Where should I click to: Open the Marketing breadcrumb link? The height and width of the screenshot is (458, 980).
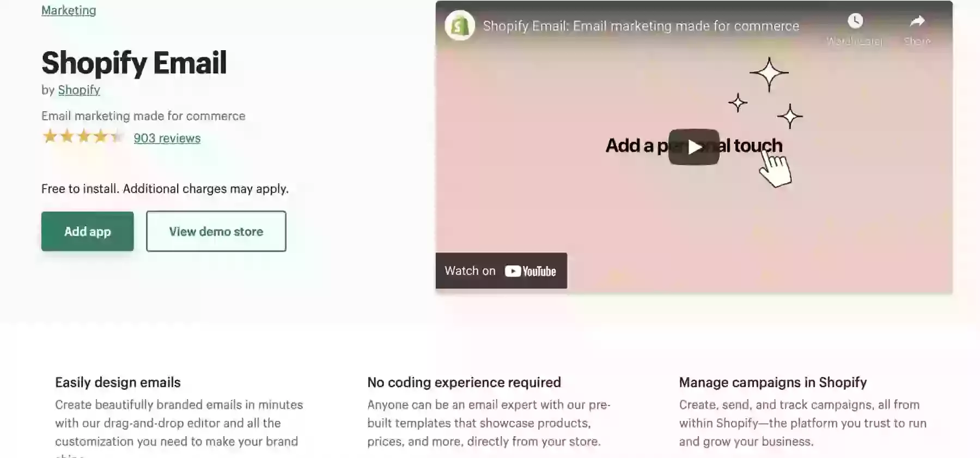coord(69,10)
